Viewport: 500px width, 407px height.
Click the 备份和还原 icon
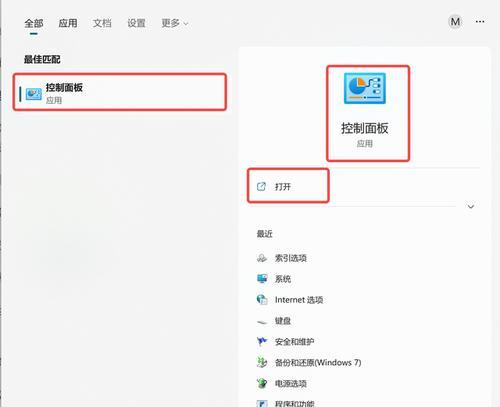pos(262,363)
